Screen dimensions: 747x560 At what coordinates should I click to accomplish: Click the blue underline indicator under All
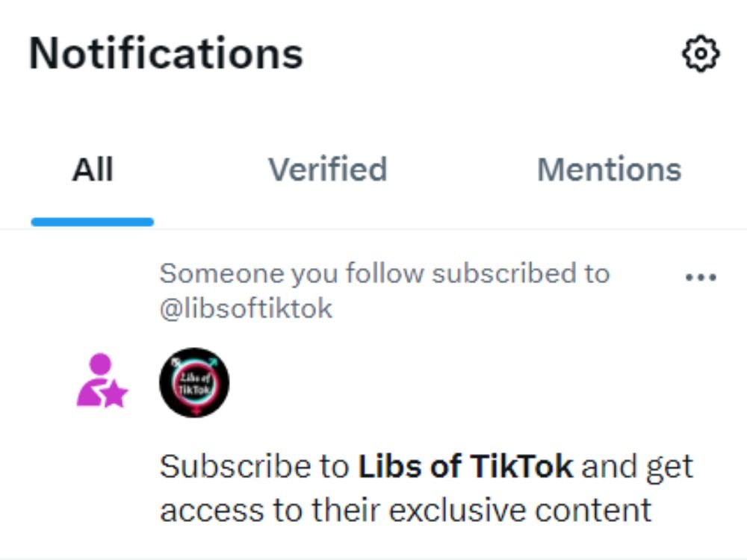click(92, 220)
